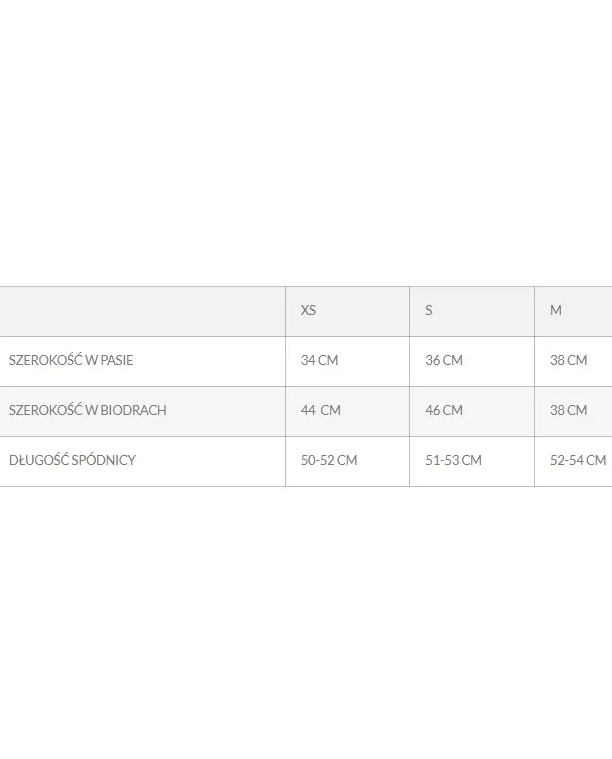The image size is (612, 759).
Task: Select the DŁUGOŚĆ SPÓDNICY row label
Action: [x=72, y=460]
